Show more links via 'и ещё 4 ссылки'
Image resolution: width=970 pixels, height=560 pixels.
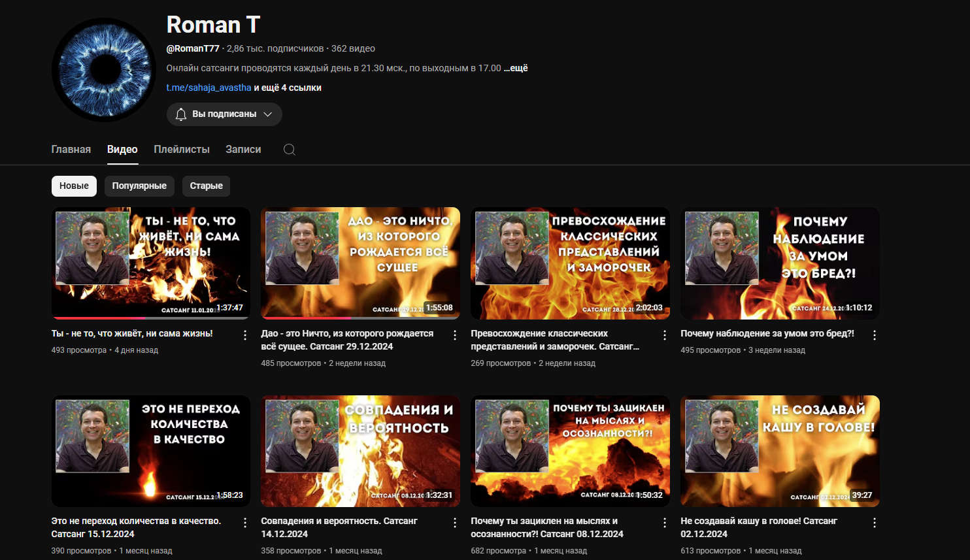coord(288,88)
